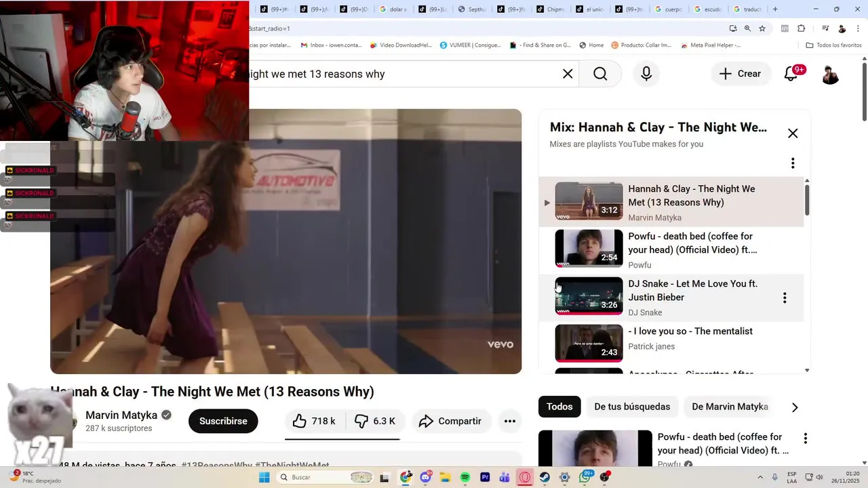The width and height of the screenshot is (868, 488).
Task: Click the magnifier search button
Action: tap(600, 74)
